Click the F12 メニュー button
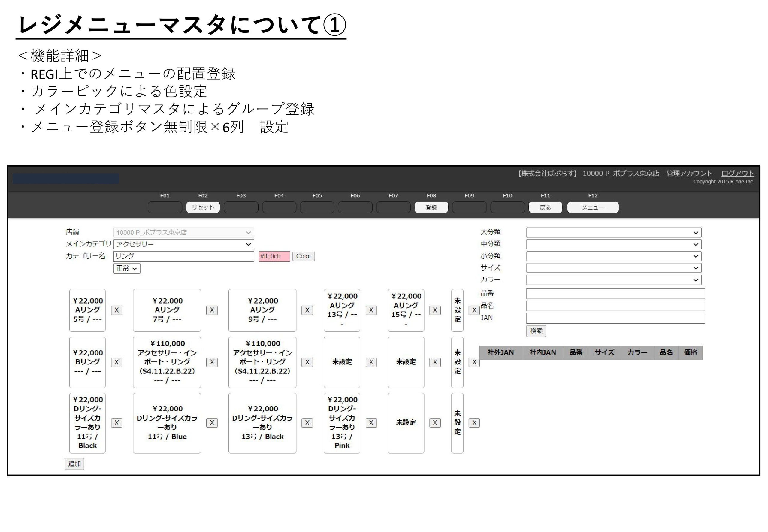768x532 pixels. pos(593,207)
